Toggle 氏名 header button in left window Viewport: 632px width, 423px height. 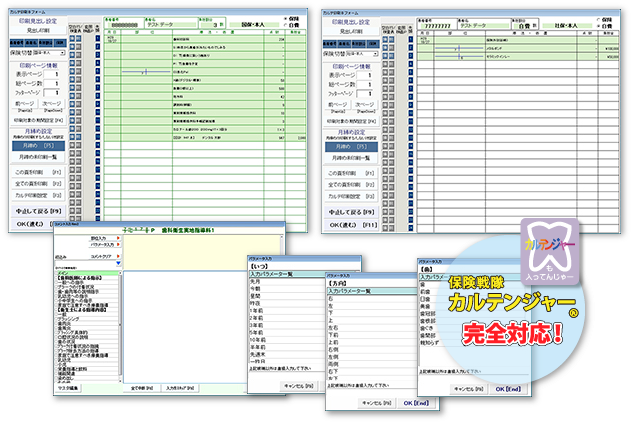[x=31, y=42]
